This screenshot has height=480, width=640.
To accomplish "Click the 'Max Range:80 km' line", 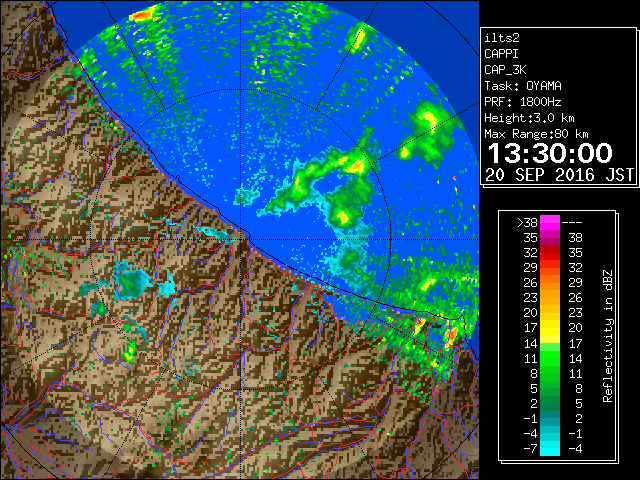I will [x=536, y=134].
